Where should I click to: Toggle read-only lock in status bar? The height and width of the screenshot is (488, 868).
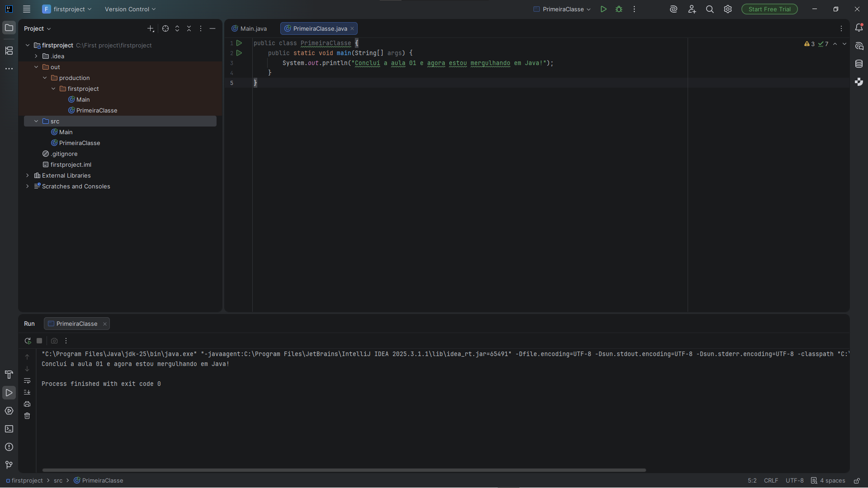[x=857, y=481]
